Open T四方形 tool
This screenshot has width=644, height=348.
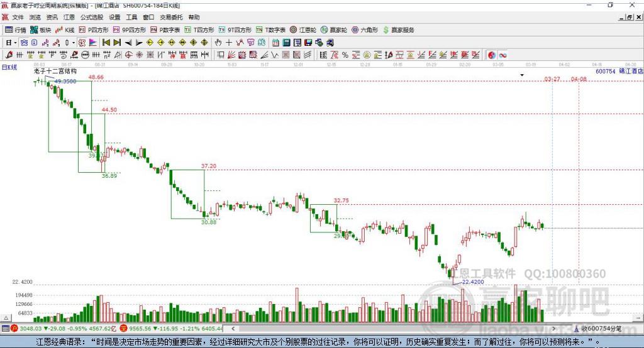click(x=199, y=30)
